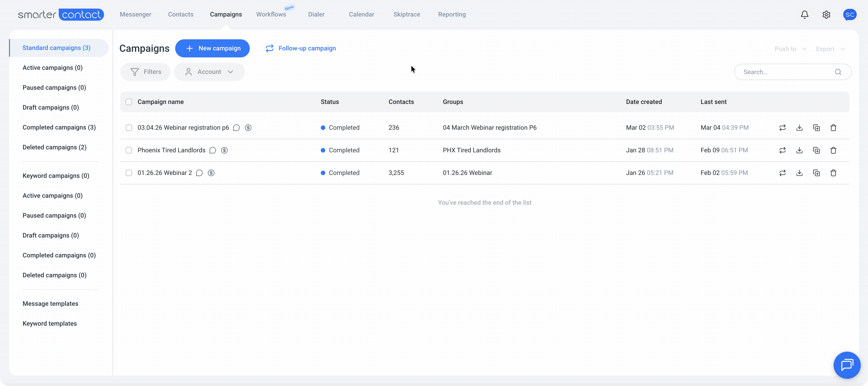Open the Push to dropdown
The height and width of the screenshot is (386, 868).
(x=790, y=49)
